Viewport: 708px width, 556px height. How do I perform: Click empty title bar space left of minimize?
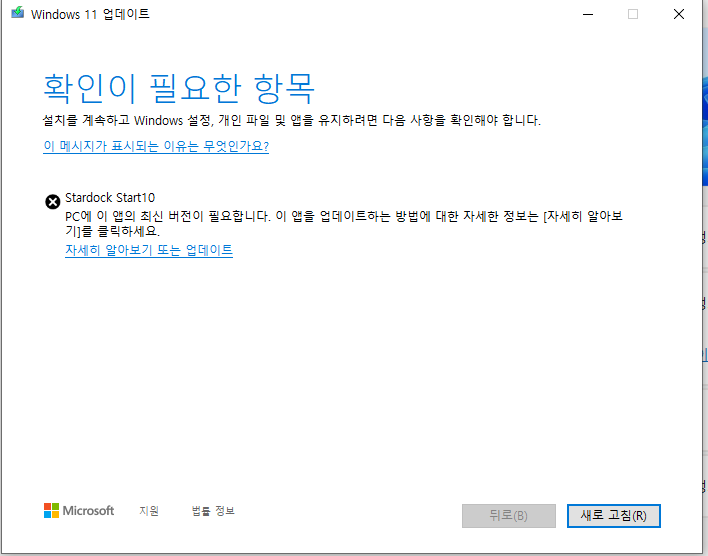pyautogui.click(x=400, y=15)
